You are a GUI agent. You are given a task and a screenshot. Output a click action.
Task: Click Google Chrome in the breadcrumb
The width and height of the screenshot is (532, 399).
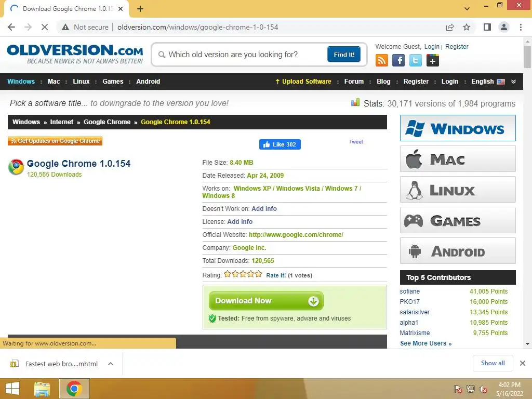pyautogui.click(x=107, y=122)
